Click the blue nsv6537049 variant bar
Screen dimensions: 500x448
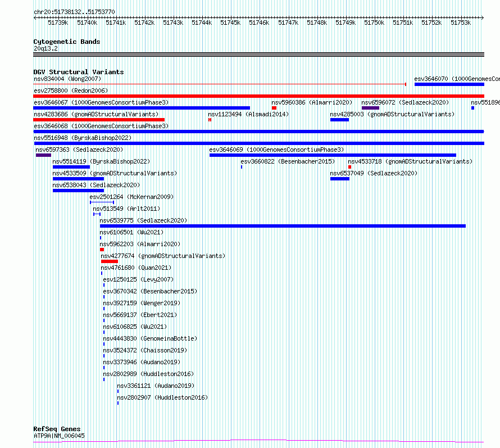[x=340, y=179]
